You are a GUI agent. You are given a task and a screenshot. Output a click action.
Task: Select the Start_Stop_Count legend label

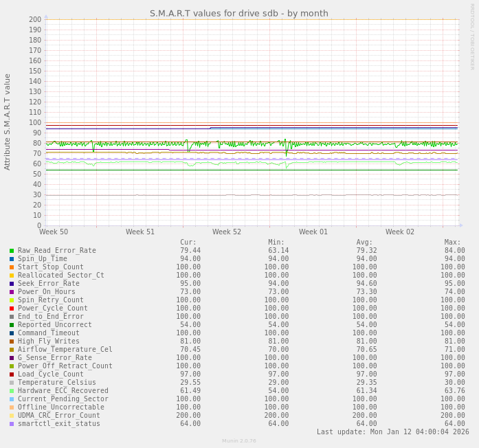pyautogui.click(x=50, y=267)
